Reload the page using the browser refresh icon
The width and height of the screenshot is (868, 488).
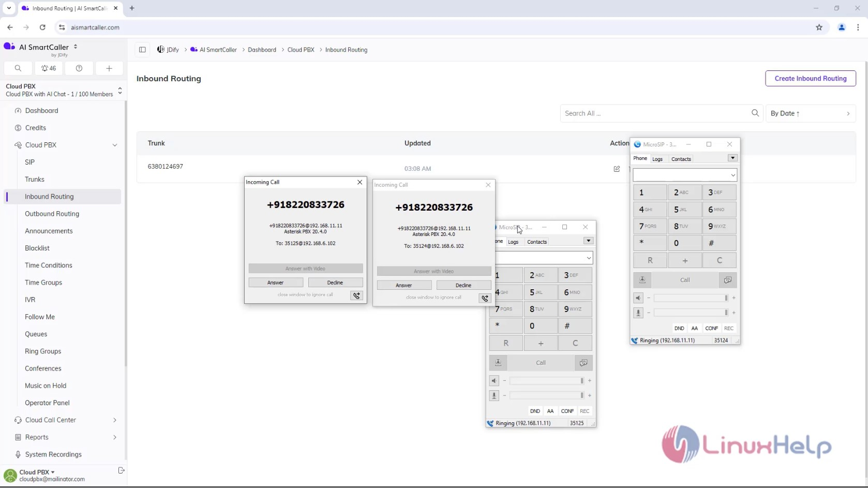pos(42,27)
